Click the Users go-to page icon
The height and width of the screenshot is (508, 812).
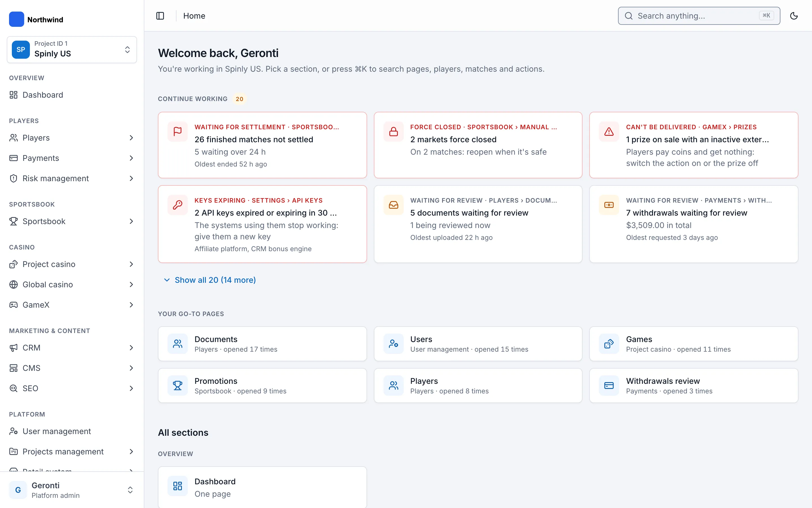pos(393,344)
